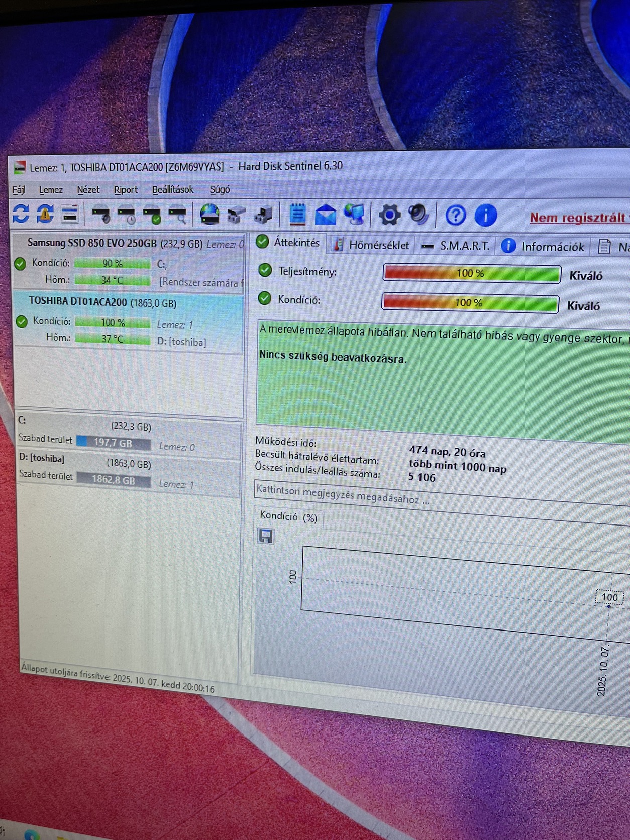Switch to the Információk tab
Image resolution: width=630 pixels, height=840 pixels.
(x=543, y=247)
